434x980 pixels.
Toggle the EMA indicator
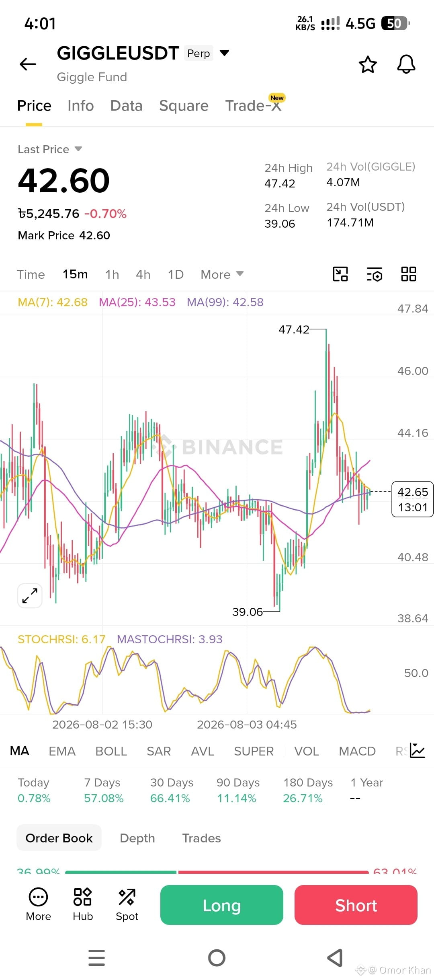tap(62, 751)
